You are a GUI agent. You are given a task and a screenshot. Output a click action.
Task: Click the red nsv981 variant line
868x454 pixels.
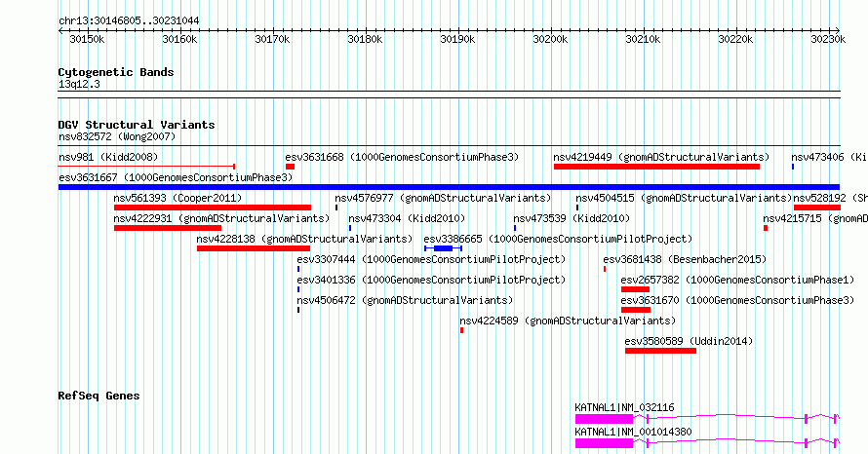point(146,166)
